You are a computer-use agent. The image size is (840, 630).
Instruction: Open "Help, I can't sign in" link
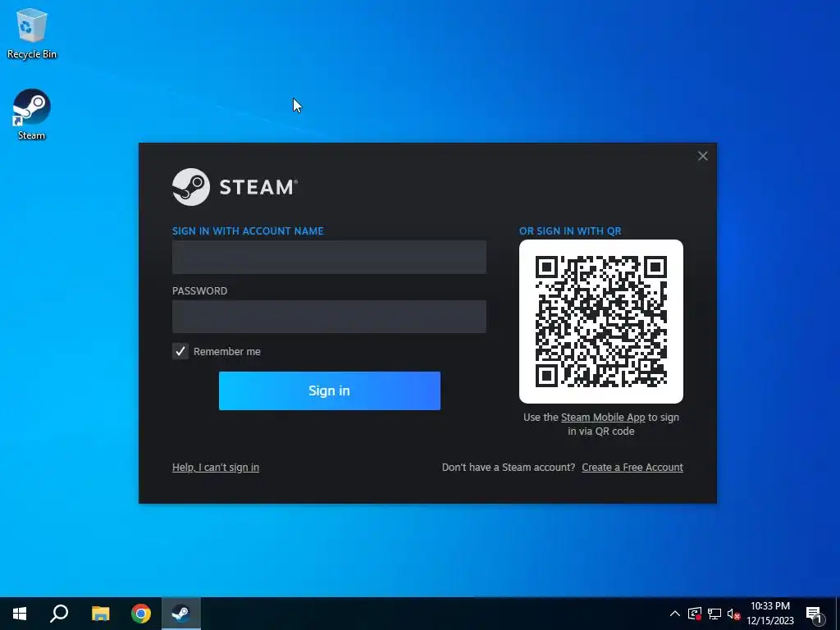[x=216, y=467]
